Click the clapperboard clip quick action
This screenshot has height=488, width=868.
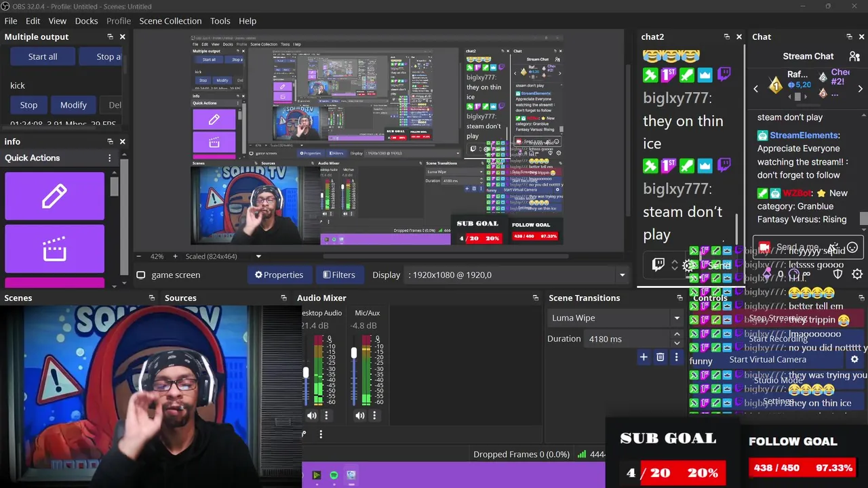54,249
